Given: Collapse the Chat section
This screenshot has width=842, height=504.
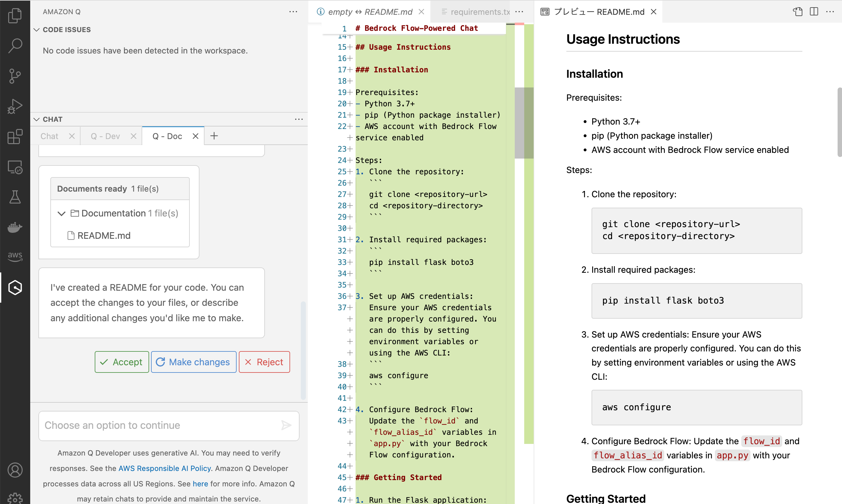Looking at the screenshot, I should (x=37, y=119).
